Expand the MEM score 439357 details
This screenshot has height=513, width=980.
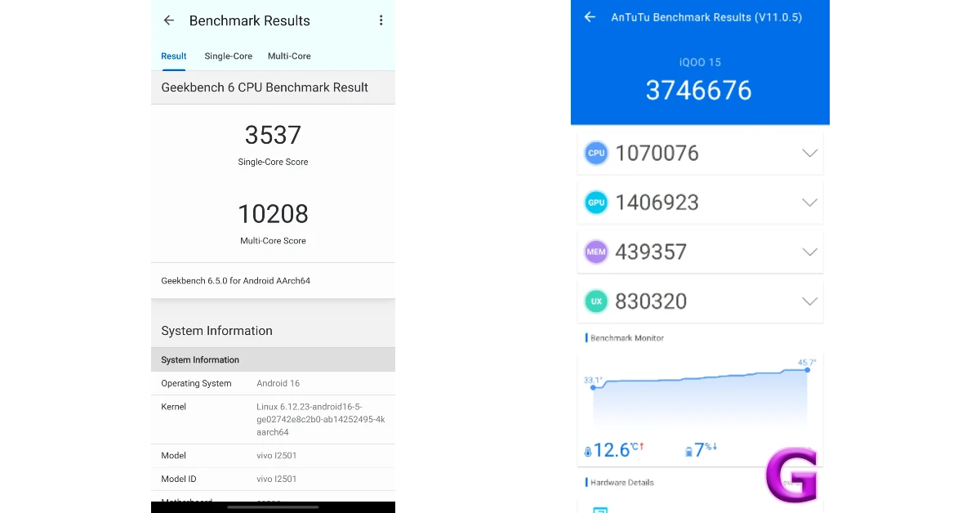809,252
